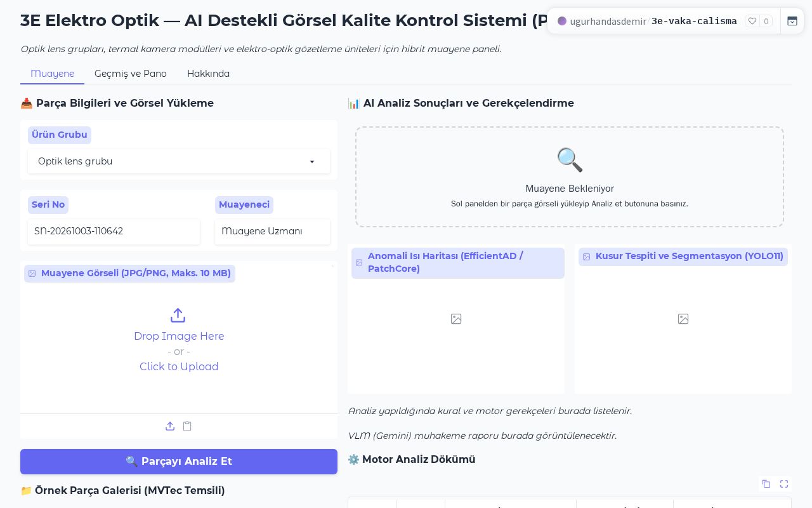The image size is (812, 508).
Task: Like the space with the heart icon
Action: [x=759, y=21]
